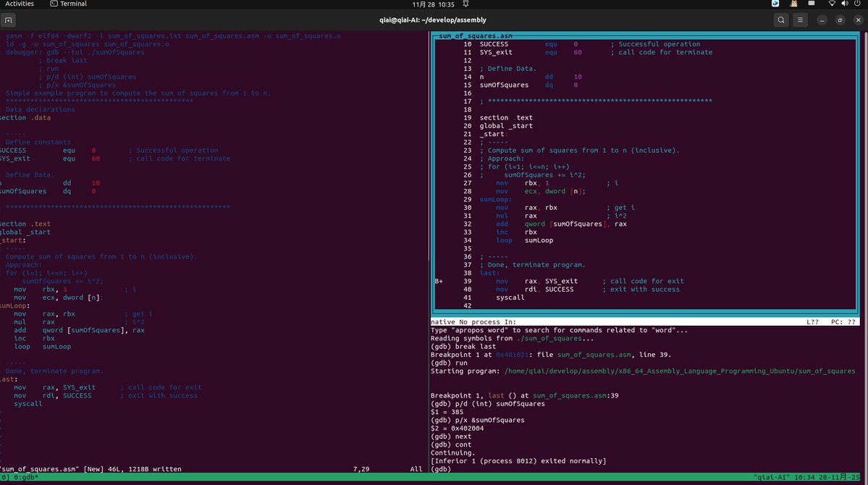868x485 pixels.
Task: Click the keyboard layout icon in the system tray
Action: (812, 4)
